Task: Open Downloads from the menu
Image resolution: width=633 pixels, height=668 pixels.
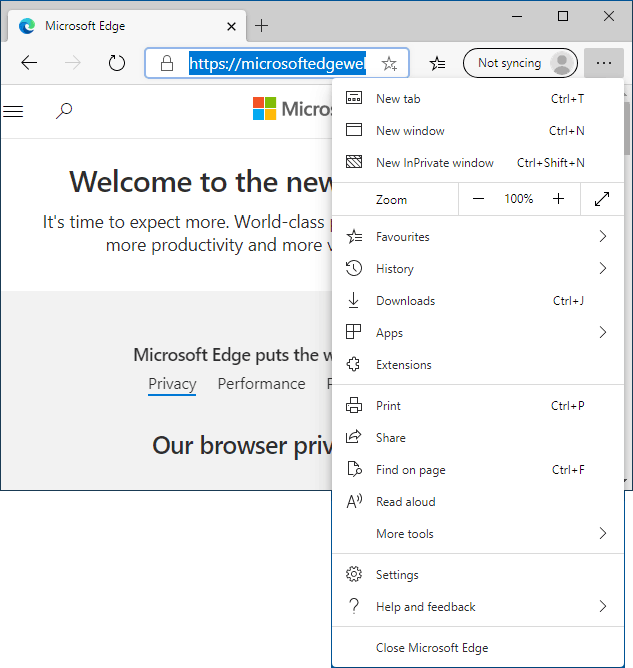Action: tap(478, 301)
